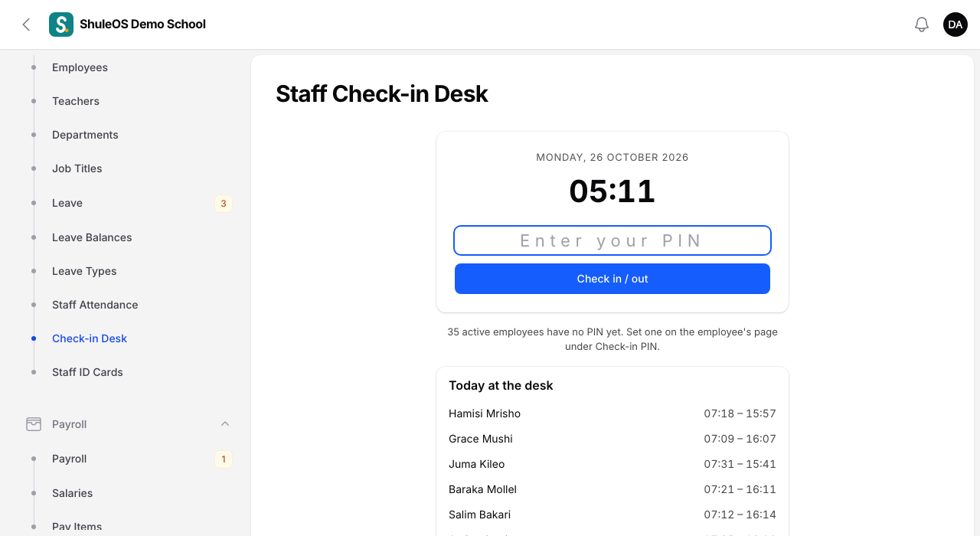Screen dimensions: 980x536
Task: Click time 07:09 – 16:07
Action: point(740,439)
